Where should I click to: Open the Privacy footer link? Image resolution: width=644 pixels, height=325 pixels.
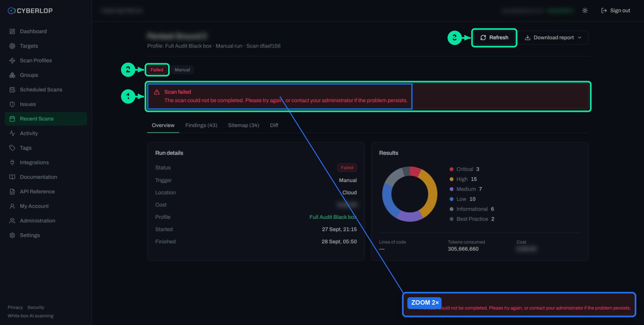tap(15, 307)
